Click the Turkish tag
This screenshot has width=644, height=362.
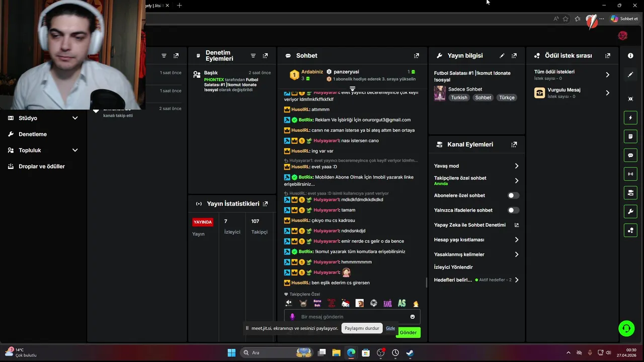459,98
